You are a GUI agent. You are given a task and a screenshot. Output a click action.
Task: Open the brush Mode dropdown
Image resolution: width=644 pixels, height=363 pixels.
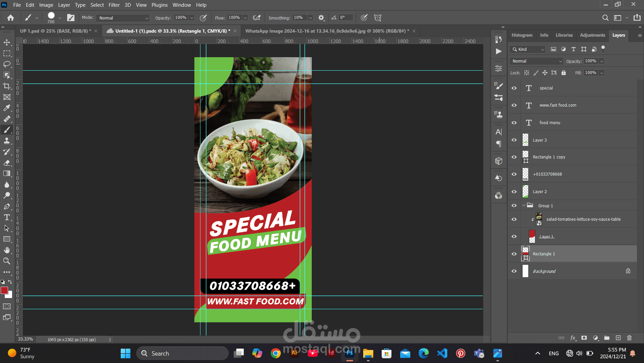123,18
